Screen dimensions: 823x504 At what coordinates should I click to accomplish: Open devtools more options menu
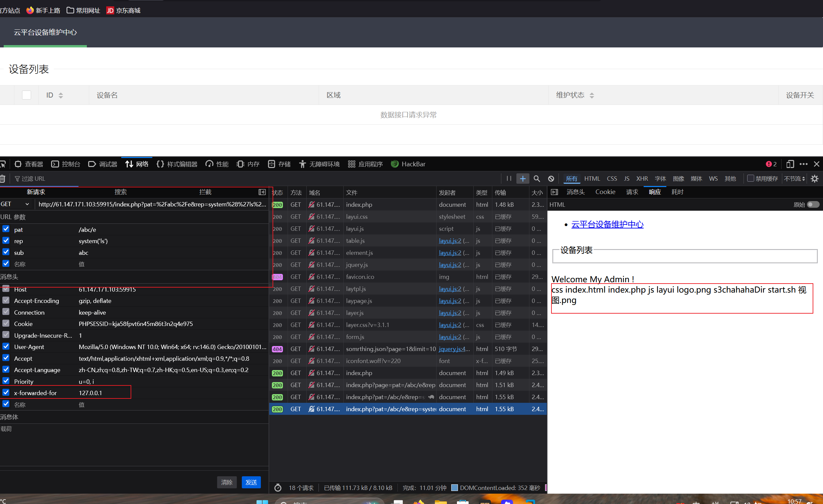click(x=804, y=164)
